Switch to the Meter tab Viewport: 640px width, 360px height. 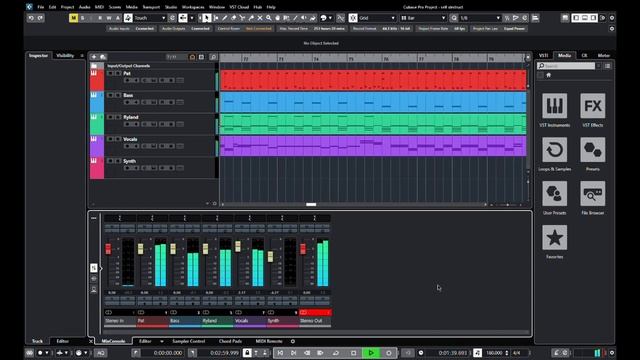point(603,56)
